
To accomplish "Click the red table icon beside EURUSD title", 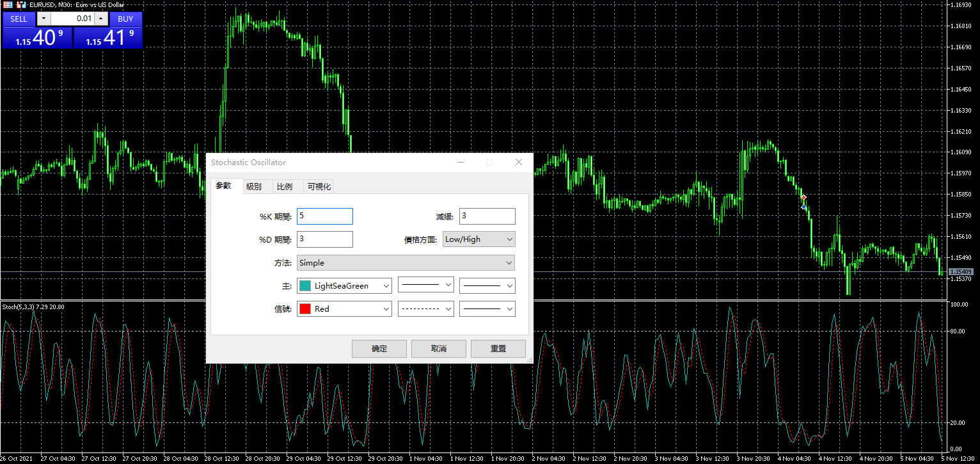I will [6, 4].
